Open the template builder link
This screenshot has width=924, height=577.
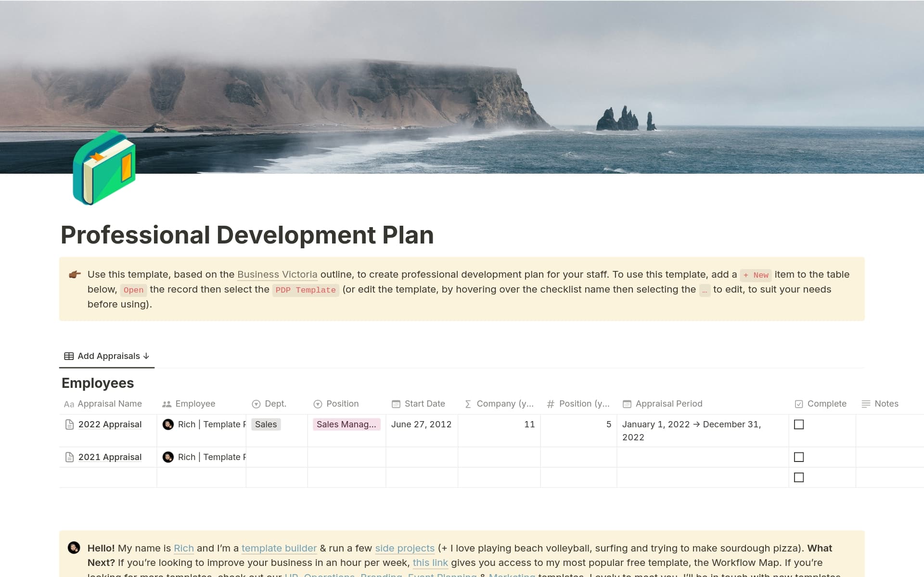[x=279, y=548]
